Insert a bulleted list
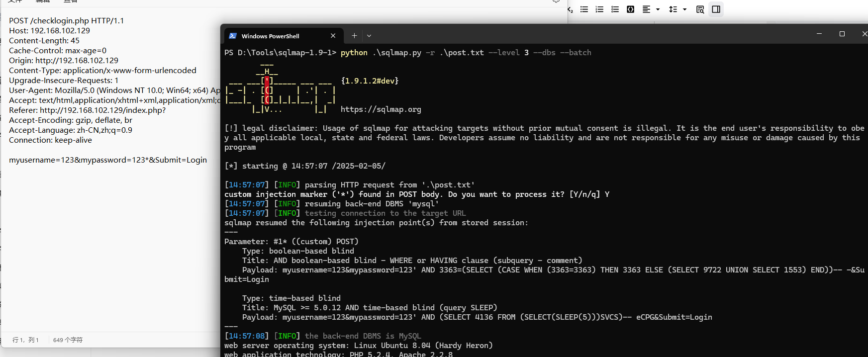868x357 pixels. point(584,9)
